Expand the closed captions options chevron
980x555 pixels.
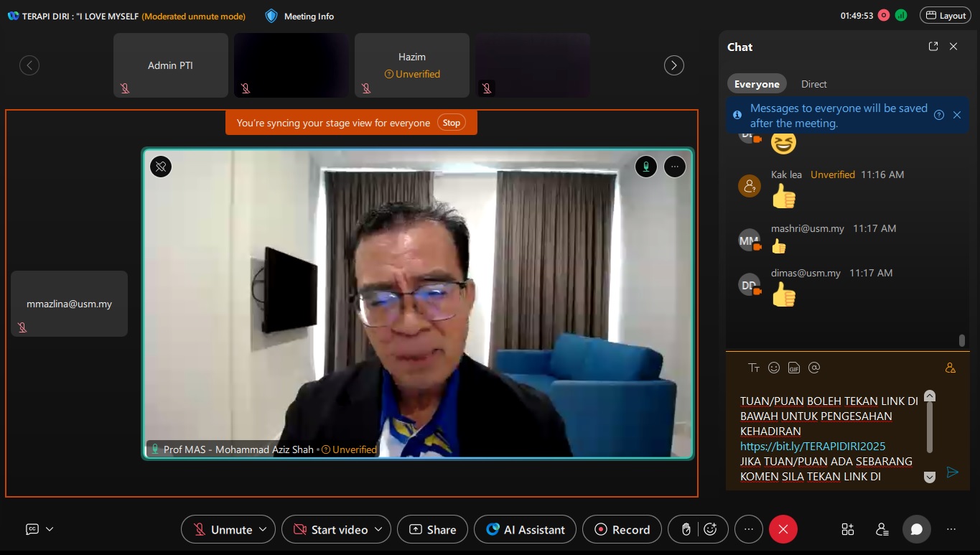[50, 529]
